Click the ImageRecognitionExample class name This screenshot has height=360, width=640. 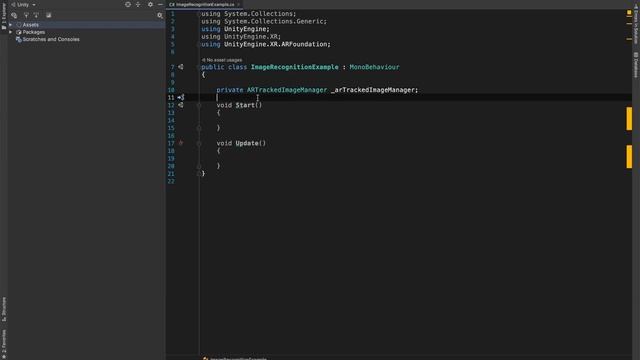coord(294,67)
